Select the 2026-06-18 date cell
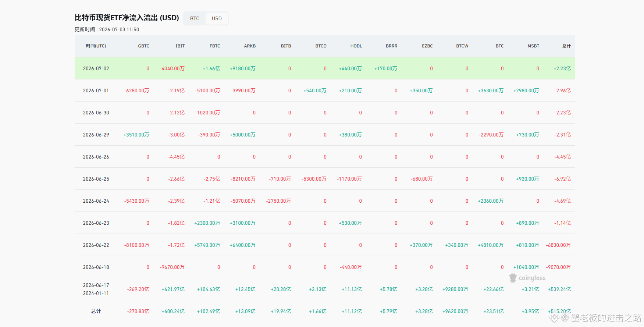644x327 pixels. tap(96, 267)
